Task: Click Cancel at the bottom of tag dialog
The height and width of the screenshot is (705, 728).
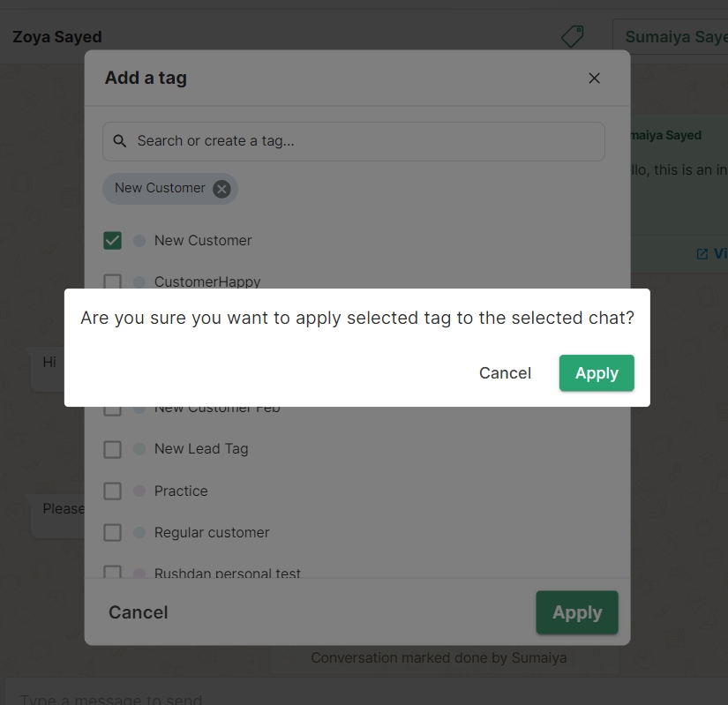Action: 139,612
